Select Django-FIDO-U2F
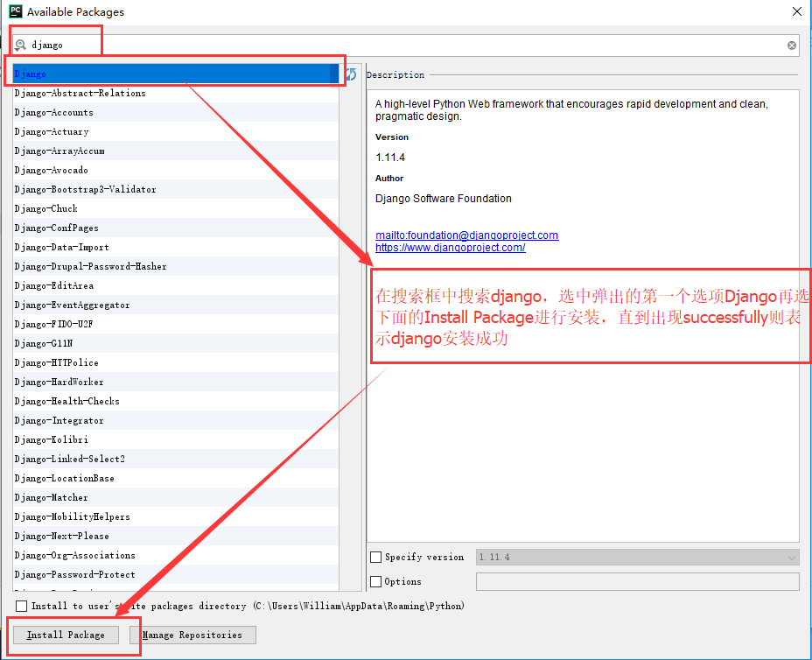Image resolution: width=812 pixels, height=660 pixels. click(x=176, y=324)
